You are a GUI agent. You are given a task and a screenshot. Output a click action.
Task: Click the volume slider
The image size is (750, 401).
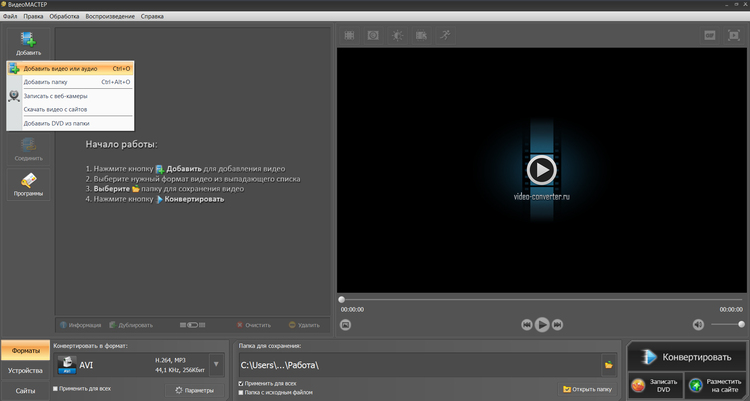(728, 324)
